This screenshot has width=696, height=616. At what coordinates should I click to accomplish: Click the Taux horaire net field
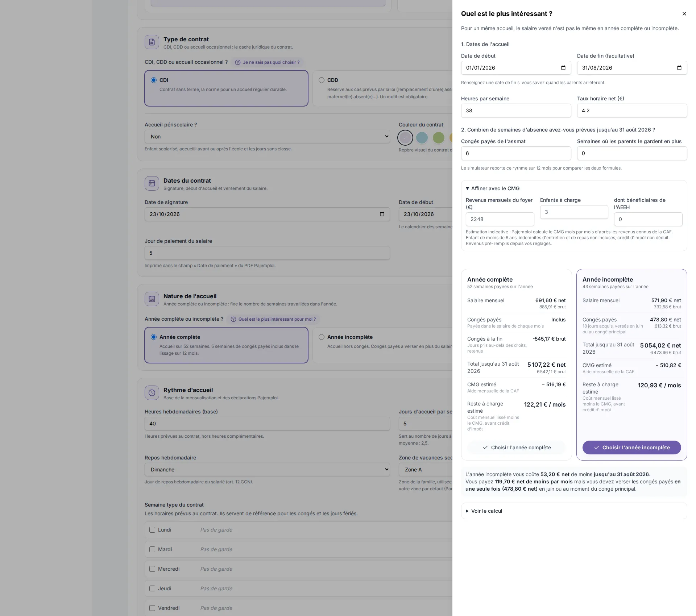tap(632, 111)
